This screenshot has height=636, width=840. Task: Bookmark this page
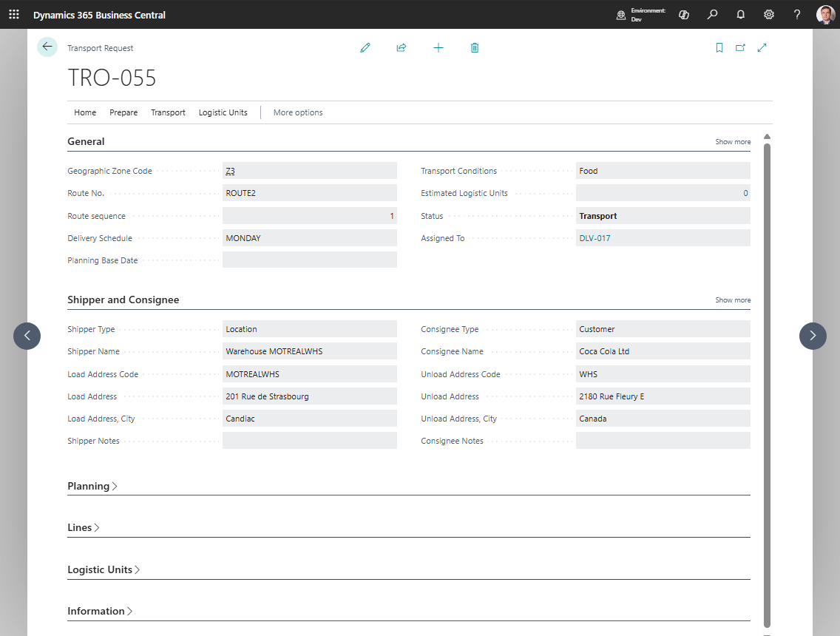click(719, 47)
